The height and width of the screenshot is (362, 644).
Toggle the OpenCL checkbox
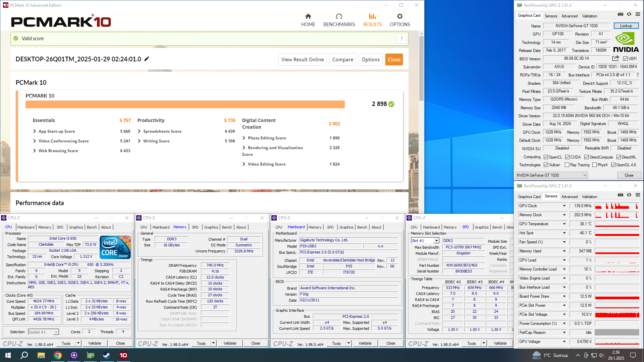pos(546,157)
